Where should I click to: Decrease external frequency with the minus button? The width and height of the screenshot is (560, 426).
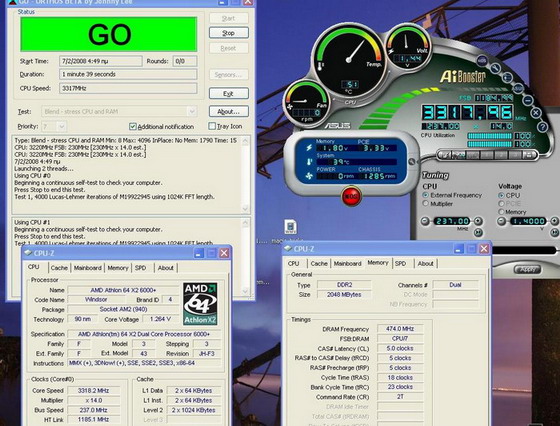425,221
